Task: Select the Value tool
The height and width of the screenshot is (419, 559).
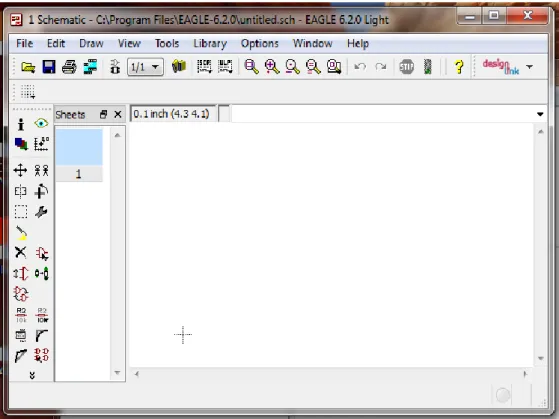Action: coord(42,315)
